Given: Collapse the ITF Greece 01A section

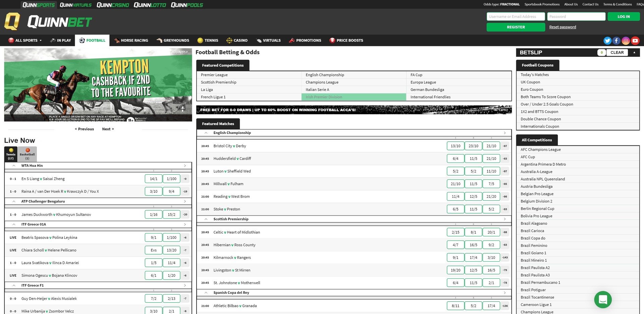Looking at the screenshot, I should pyautogui.click(x=14, y=225).
